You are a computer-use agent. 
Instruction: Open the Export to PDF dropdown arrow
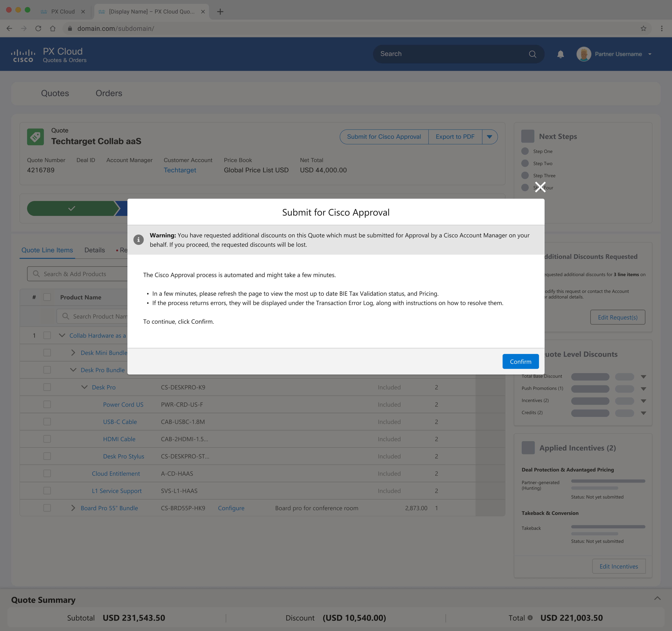489,137
